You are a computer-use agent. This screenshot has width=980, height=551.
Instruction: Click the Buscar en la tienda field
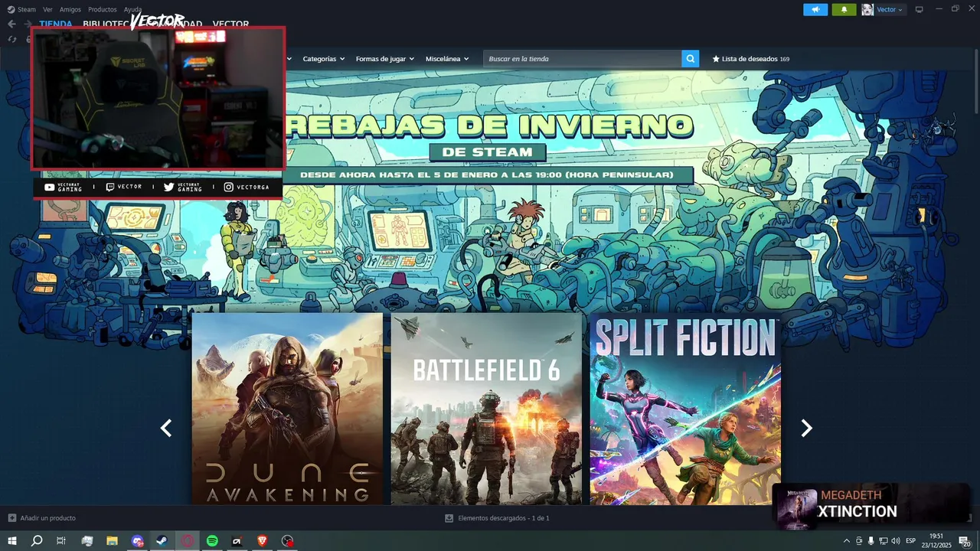click(x=582, y=59)
